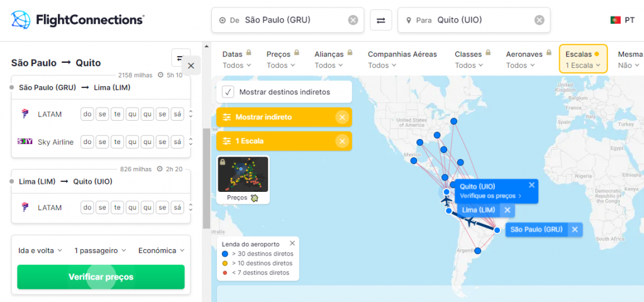Viewport: 644px width, 302px height.
Task: Open the Companhias Aéreas filter dropdown
Action: [x=402, y=60]
